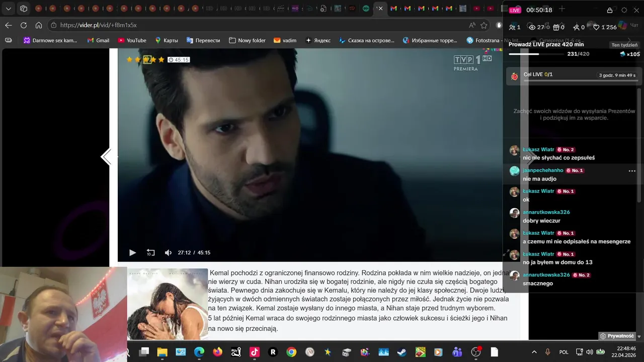
Task: Open read aloud from the address bar
Action: pos(472,25)
